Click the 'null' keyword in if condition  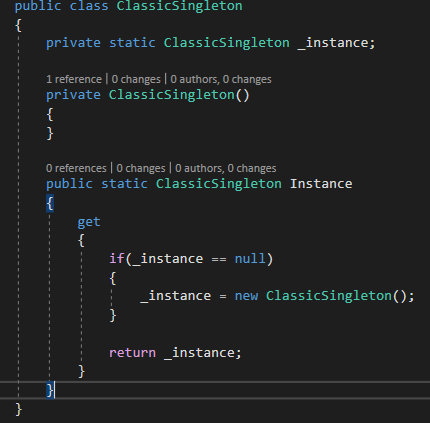click(x=250, y=259)
